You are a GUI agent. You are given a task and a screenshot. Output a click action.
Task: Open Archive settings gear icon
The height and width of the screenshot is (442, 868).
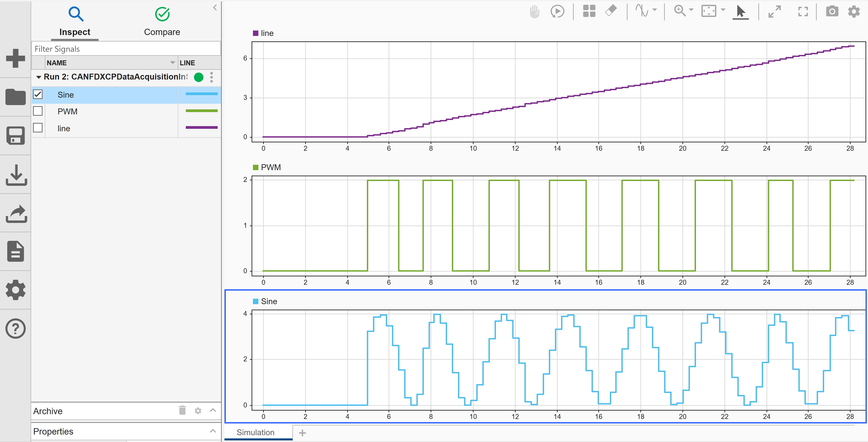point(198,411)
